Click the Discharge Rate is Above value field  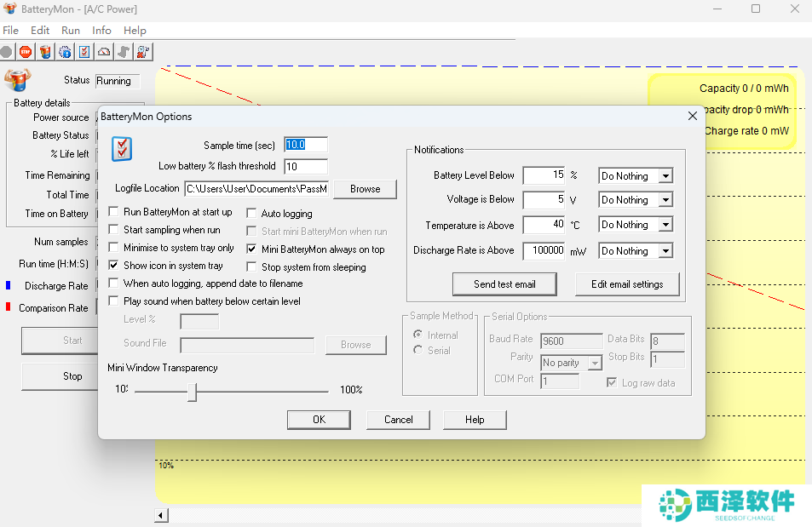[x=544, y=250]
